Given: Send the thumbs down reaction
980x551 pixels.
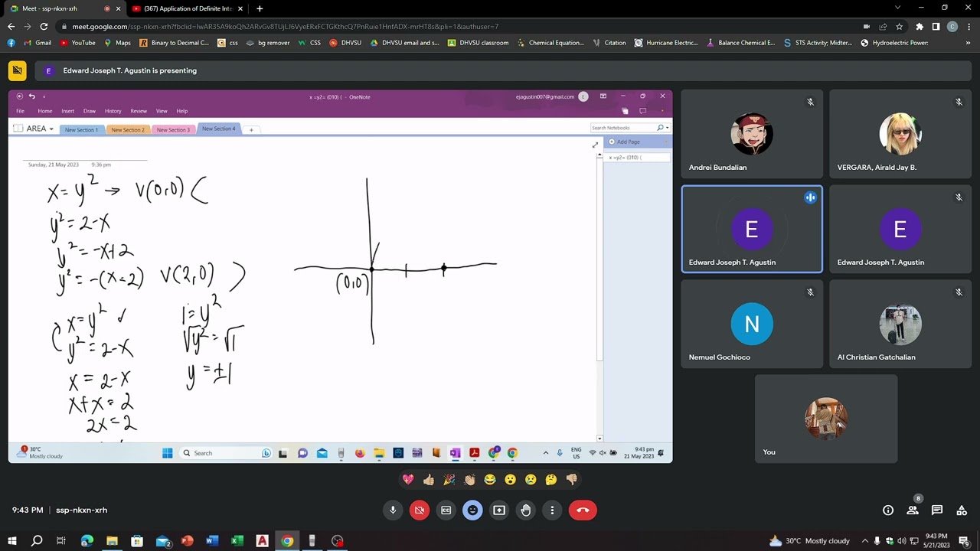Looking at the screenshot, I should (571, 480).
